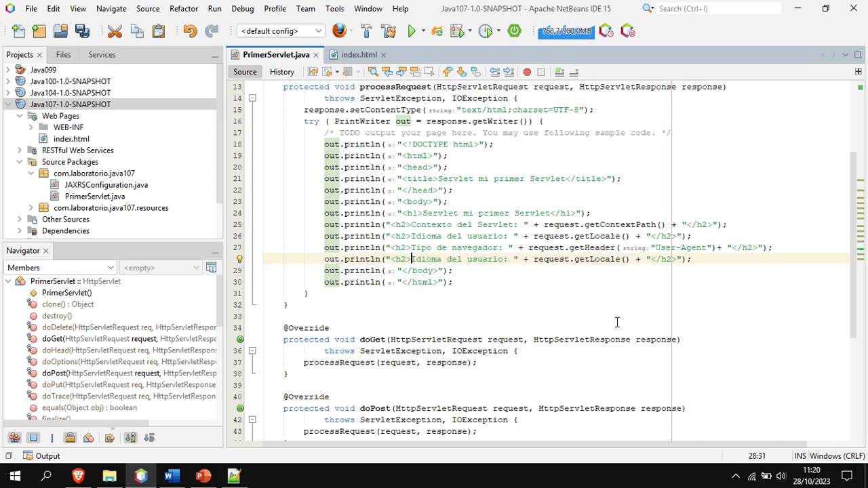Click the New Project toolbar icon
Viewport: 868px width, 488px height.
click(39, 31)
